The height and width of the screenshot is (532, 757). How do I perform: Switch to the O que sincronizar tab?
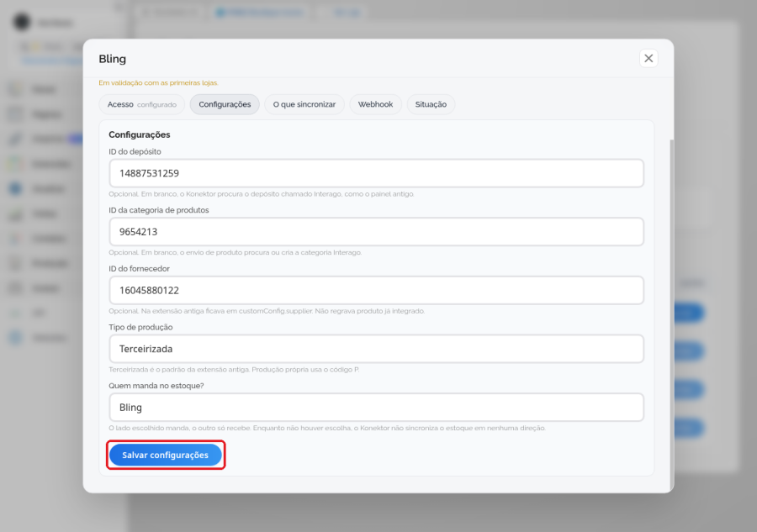(x=304, y=104)
